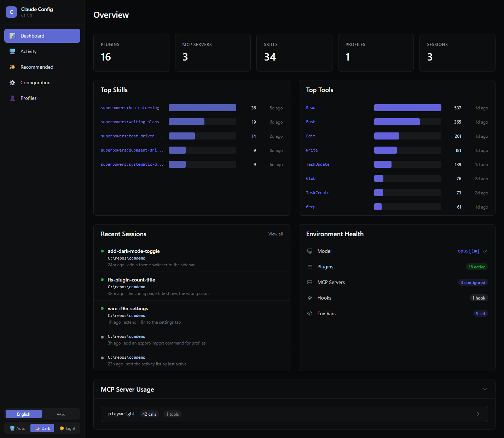Select the Auto theme option
Image resolution: width=504 pixels, height=438 pixels.
(18, 428)
